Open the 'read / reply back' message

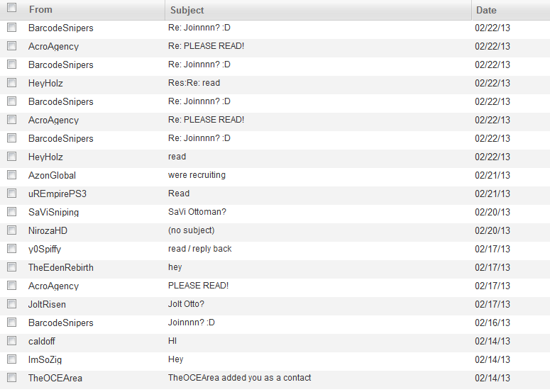[x=200, y=249]
